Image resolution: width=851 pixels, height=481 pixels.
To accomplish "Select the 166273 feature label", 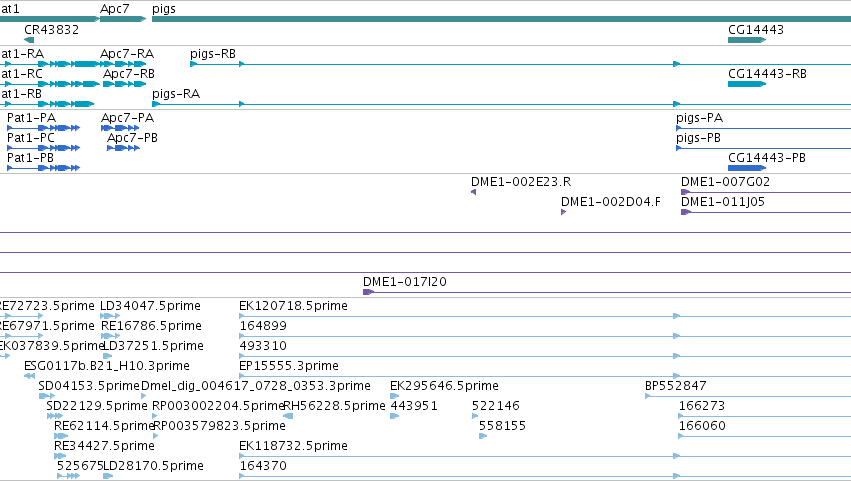I will 702,406.
